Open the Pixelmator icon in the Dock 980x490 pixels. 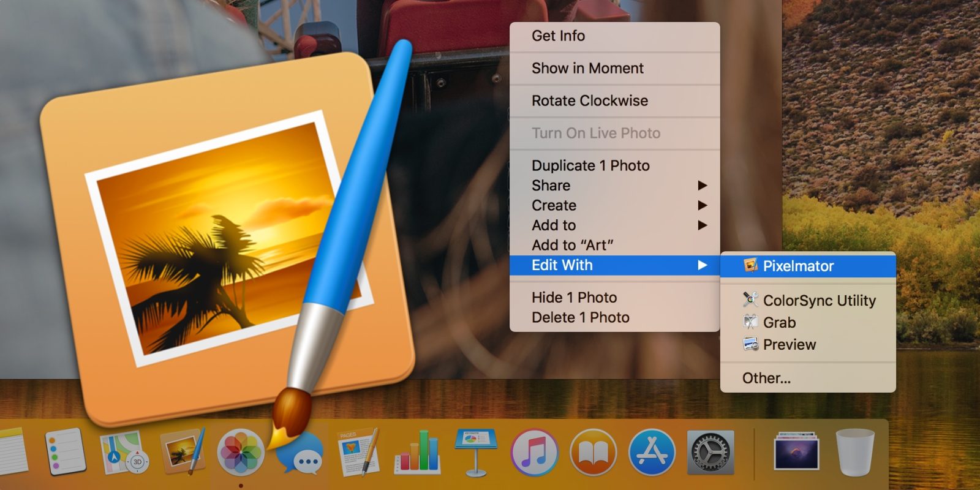(182, 452)
